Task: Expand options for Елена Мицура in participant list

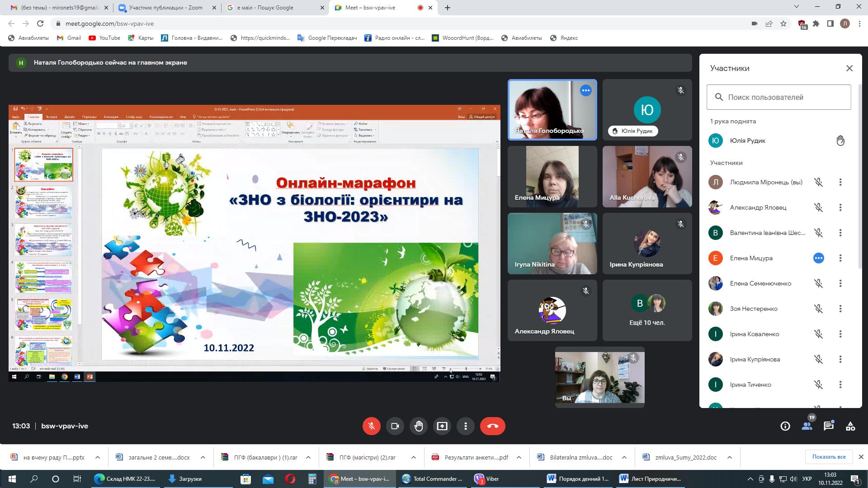Action: (x=840, y=258)
